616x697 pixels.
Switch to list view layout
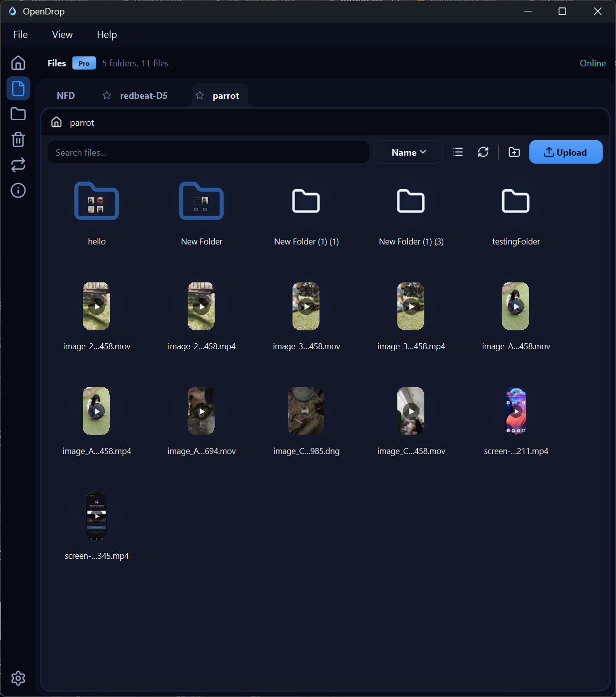pyautogui.click(x=458, y=152)
